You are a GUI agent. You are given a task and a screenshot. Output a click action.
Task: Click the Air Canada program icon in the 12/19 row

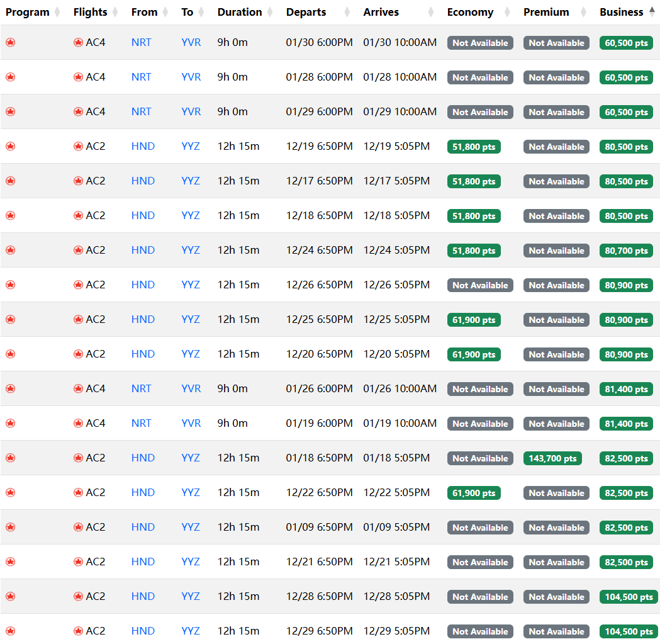tap(10, 147)
